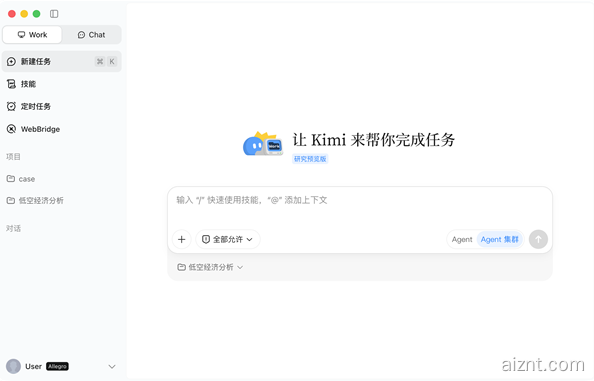Open the WebBridge menu item

pyautogui.click(x=62, y=129)
